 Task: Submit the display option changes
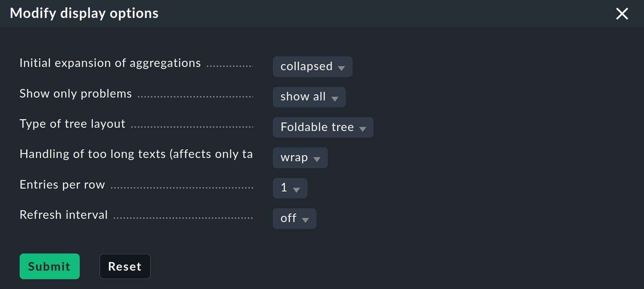pos(49,266)
